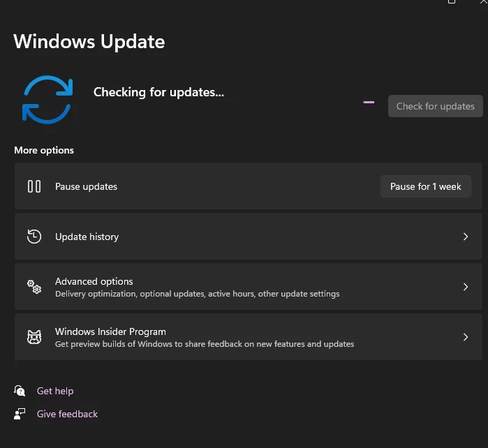Open the Windows Insider Program title

click(x=110, y=331)
